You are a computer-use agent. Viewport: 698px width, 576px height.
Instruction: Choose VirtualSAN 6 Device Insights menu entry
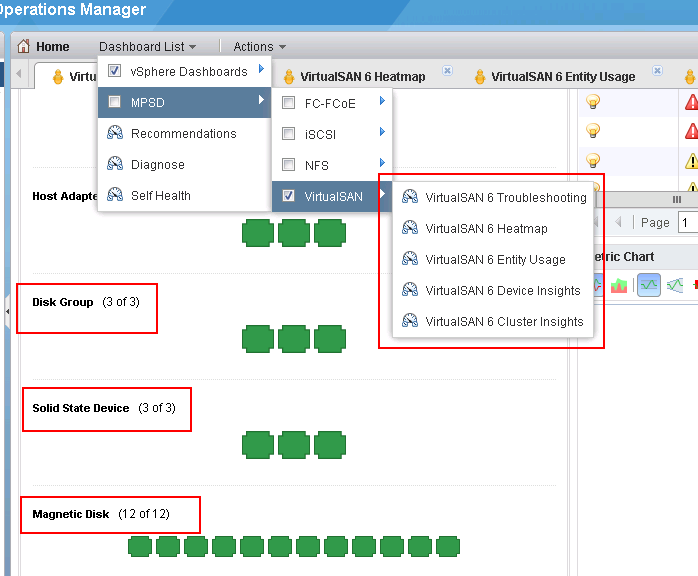493,290
